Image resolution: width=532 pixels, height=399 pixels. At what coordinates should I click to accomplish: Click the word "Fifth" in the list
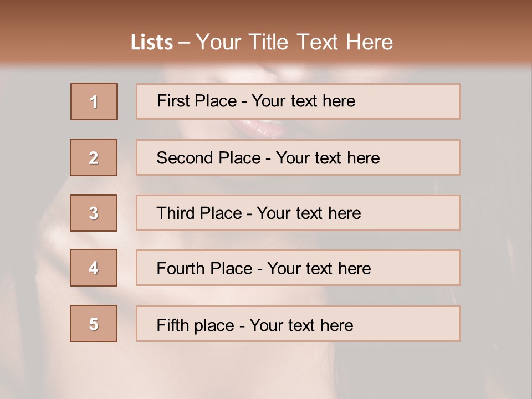(x=172, y=325)
